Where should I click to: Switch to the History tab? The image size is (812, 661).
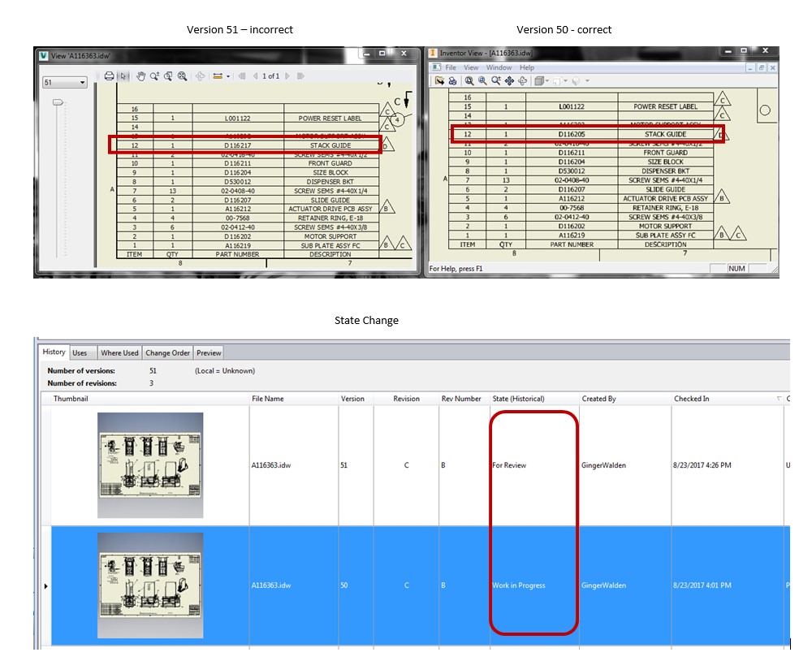[x=54, y=352]
